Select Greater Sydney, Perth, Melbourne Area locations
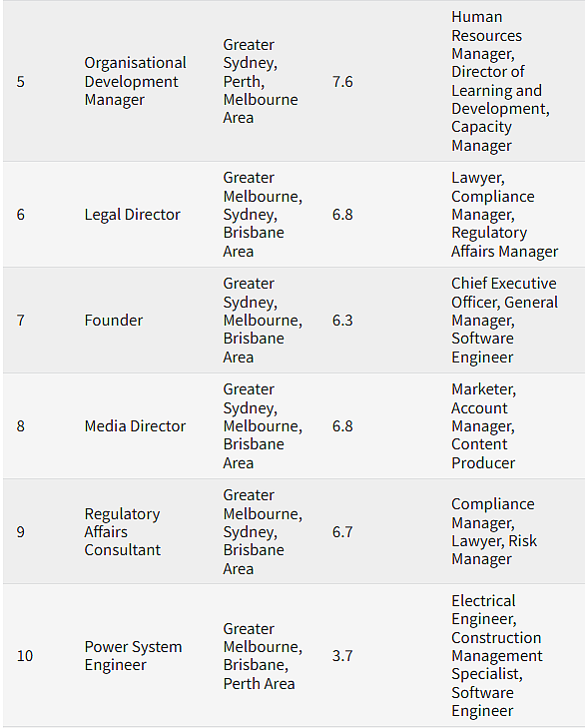 coord(261,81)
